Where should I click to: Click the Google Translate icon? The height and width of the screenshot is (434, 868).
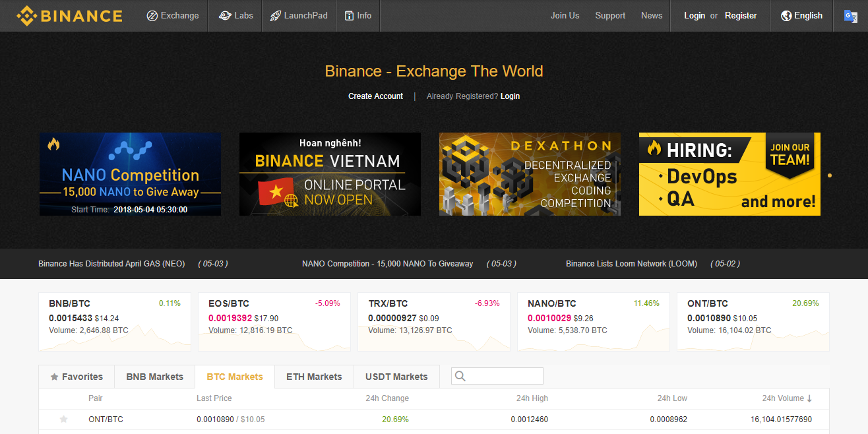[851, 16]
